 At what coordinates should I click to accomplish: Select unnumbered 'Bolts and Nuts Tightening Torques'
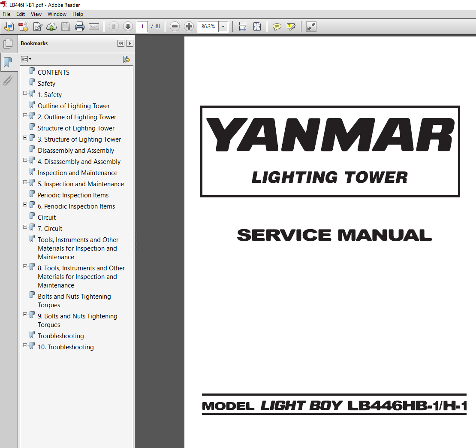tap(74, 301)
